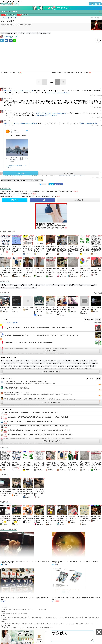The image size is (102, 644).
Task: Click the search magnifier icon in the teal bar
Action: tap(100, 12)
